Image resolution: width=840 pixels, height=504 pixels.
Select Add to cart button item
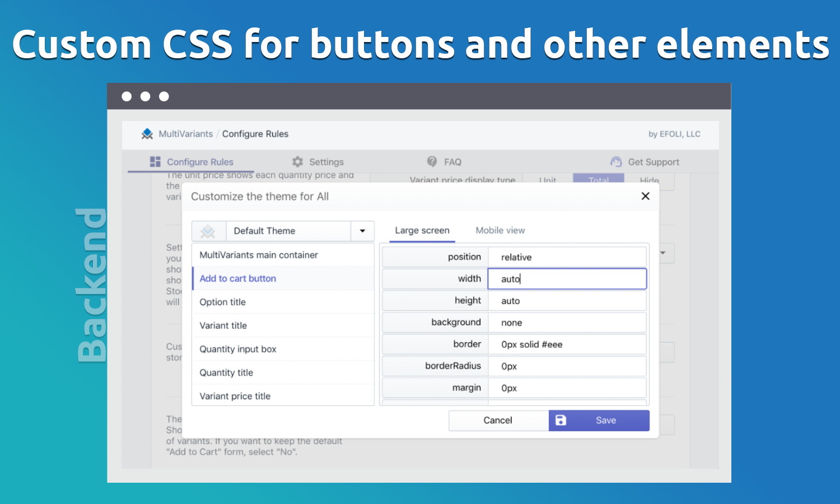click(283, 278)
